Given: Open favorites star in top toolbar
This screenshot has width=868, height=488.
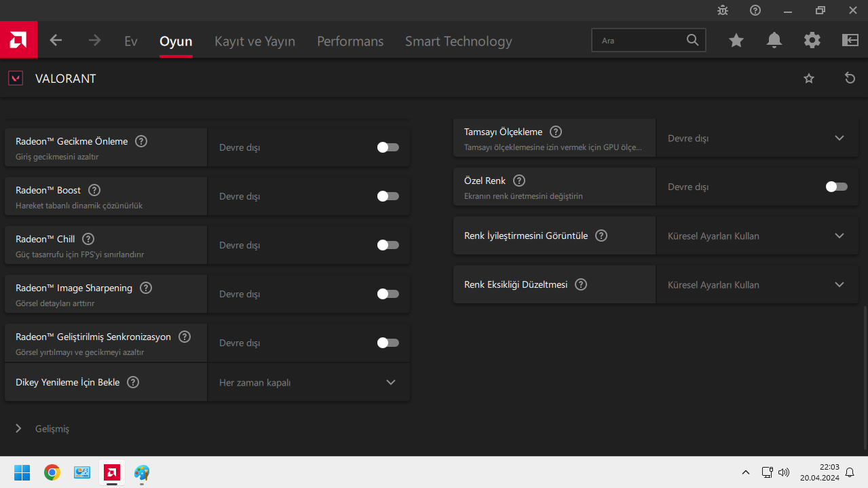Looking at the screenshot, I should tap(736, 41).
